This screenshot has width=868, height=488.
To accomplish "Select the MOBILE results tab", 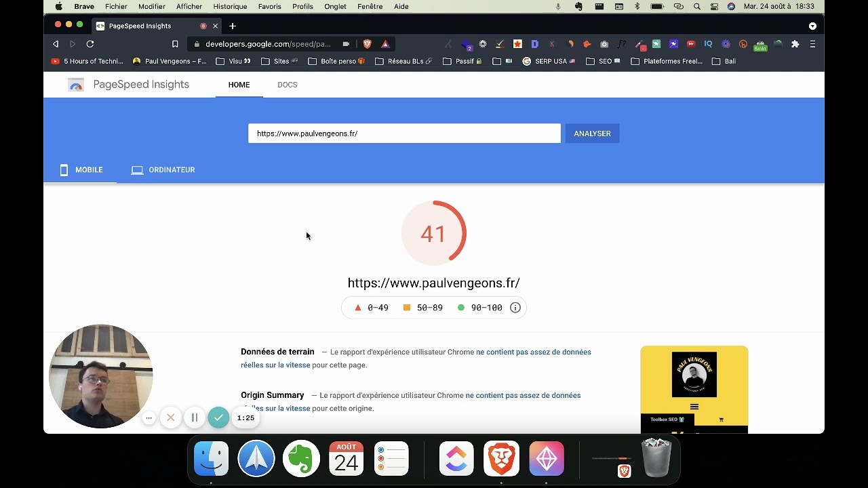I will click(x=81, y=170).
